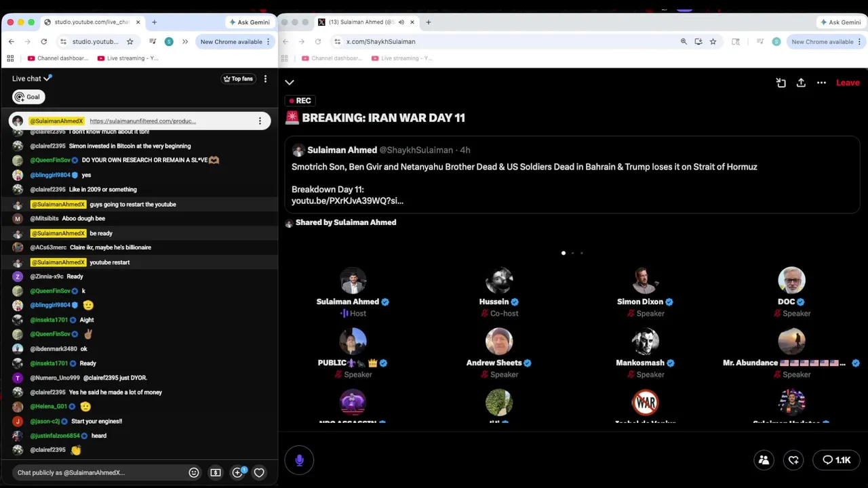Click the zoom magnifier icon in X address bar
The width and height of the screenshot is (868, 488).
[x=684, y=41]
